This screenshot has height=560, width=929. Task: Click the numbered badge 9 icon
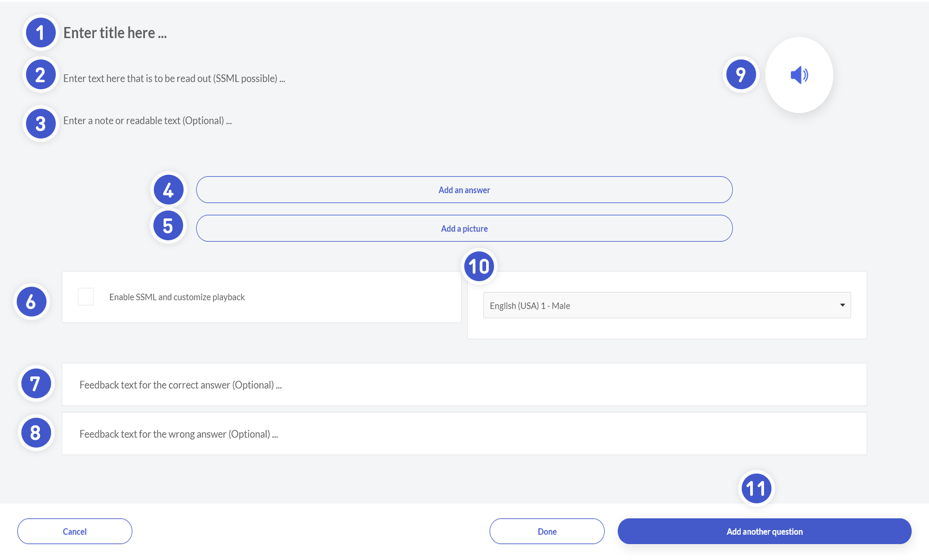741,74
